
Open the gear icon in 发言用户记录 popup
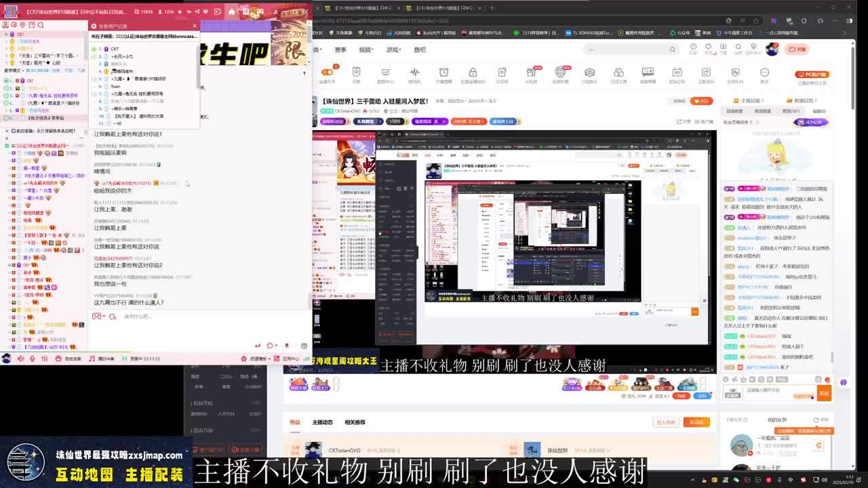95,26
